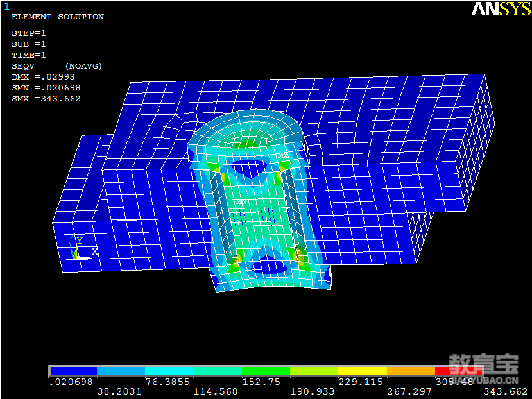This screenshot has height=399, width=532.
Task: Click the DMX =.02993 readout
Action: pyautogui.click(x=43, y=77)
